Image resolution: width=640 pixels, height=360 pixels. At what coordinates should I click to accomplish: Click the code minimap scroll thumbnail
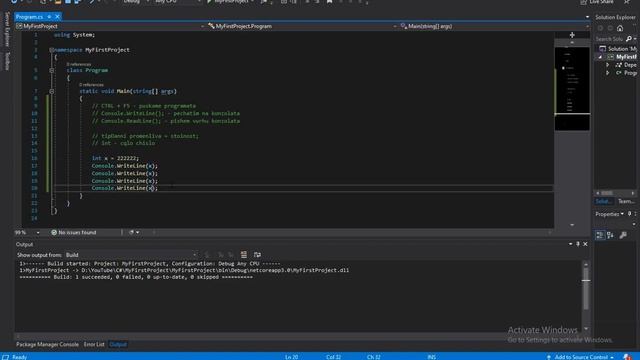(x=572, y=89)
